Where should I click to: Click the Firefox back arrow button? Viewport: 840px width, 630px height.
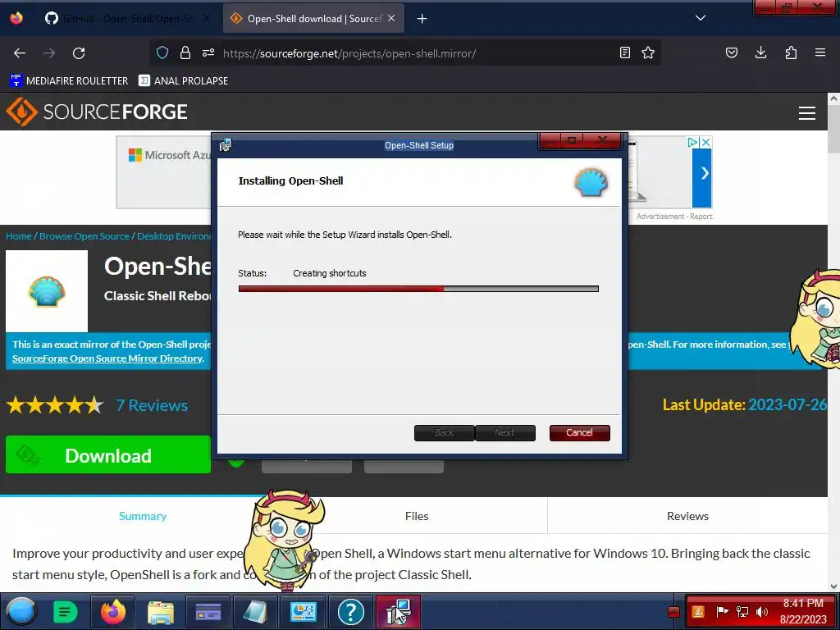[x=20, y=53]
